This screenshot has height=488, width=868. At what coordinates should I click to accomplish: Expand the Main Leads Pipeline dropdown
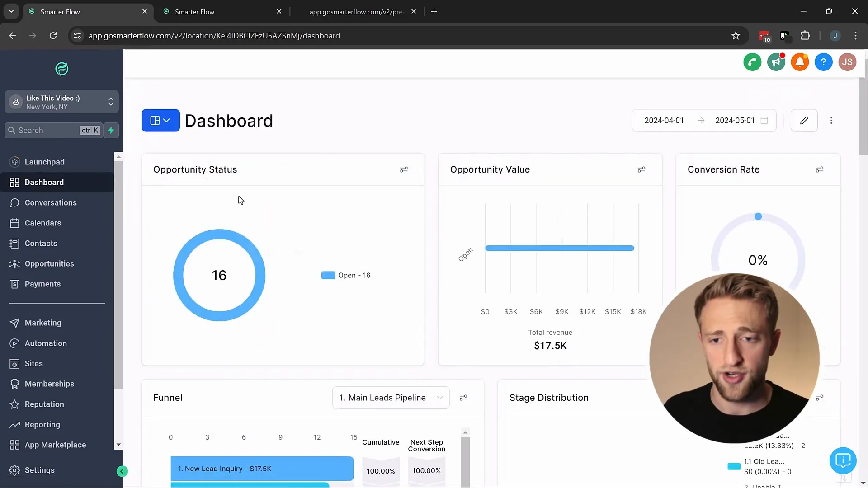tap(391, 398)
